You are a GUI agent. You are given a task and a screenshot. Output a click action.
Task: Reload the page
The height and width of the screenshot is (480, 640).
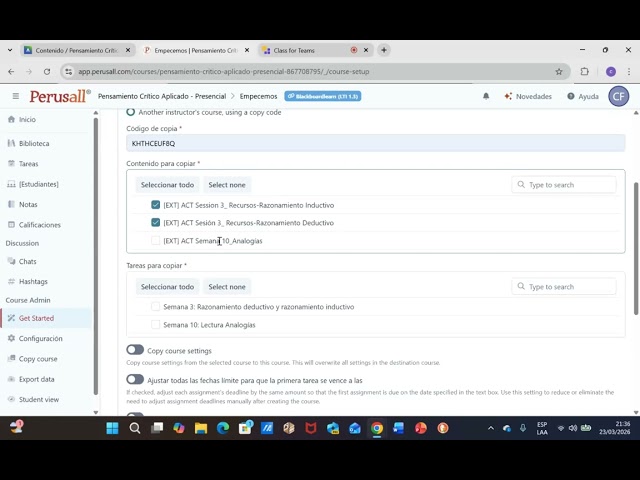(47, 71)
